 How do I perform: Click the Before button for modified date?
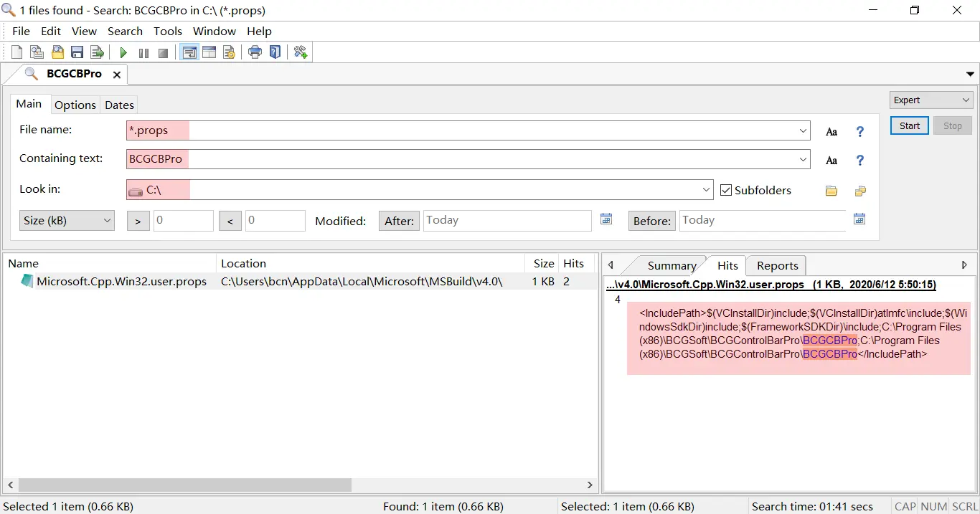click(x=651, y=221)
